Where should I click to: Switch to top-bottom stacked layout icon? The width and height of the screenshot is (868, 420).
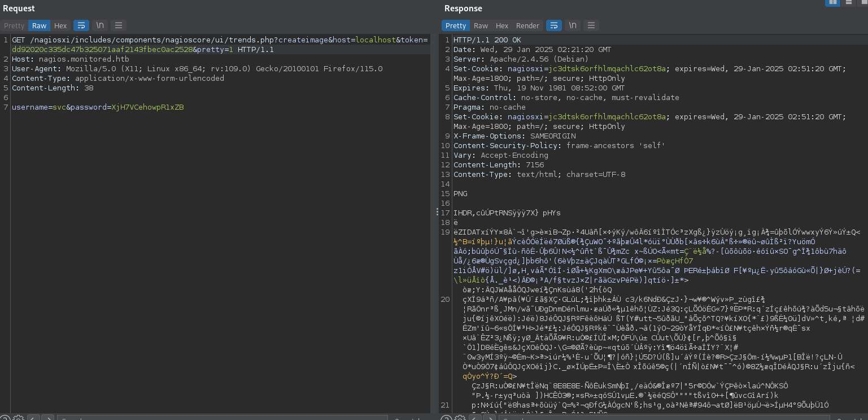click(x=848, y=3)
